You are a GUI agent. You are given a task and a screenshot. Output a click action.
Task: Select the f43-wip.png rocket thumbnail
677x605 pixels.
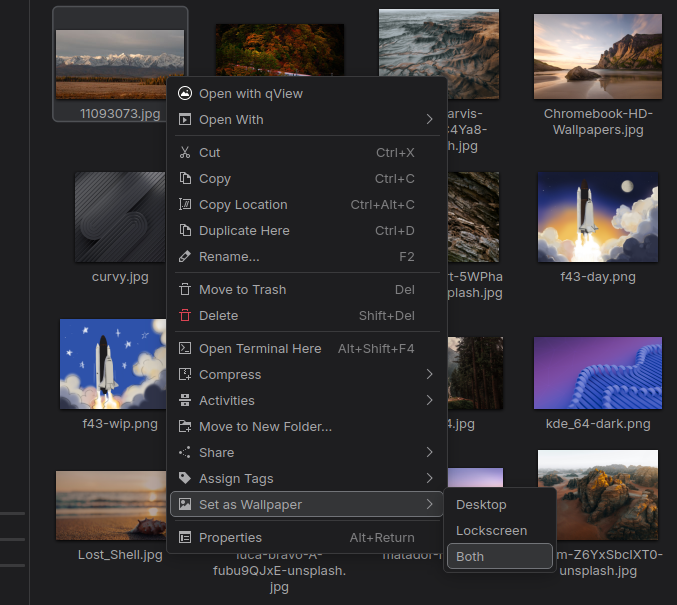(113, 364)
